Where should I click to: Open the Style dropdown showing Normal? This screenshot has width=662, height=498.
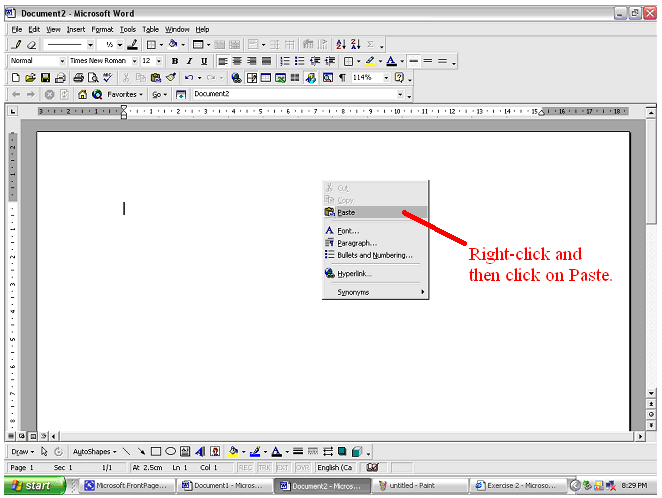62,61
